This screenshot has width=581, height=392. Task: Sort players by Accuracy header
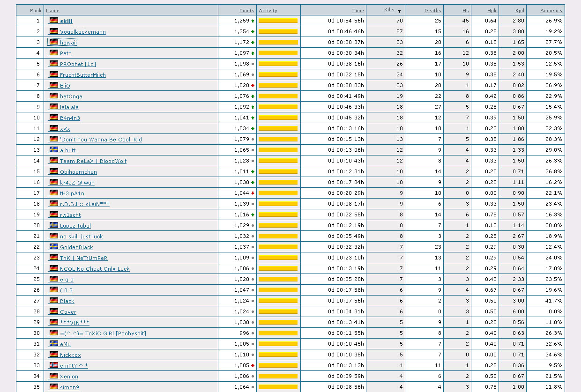tap(551, 10)
